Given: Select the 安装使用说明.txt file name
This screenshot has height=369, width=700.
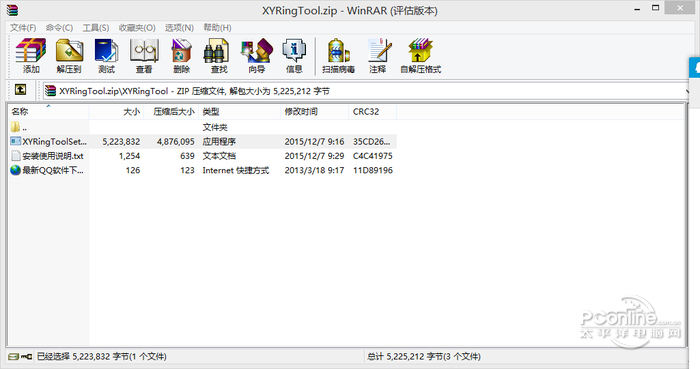Looking at the screenshot, I should (x=53, y=156).
